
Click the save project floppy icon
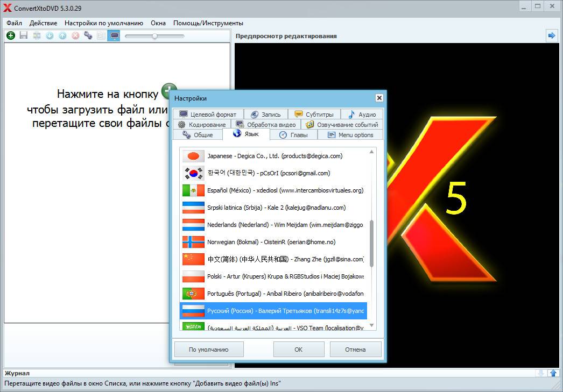[24, 35]
